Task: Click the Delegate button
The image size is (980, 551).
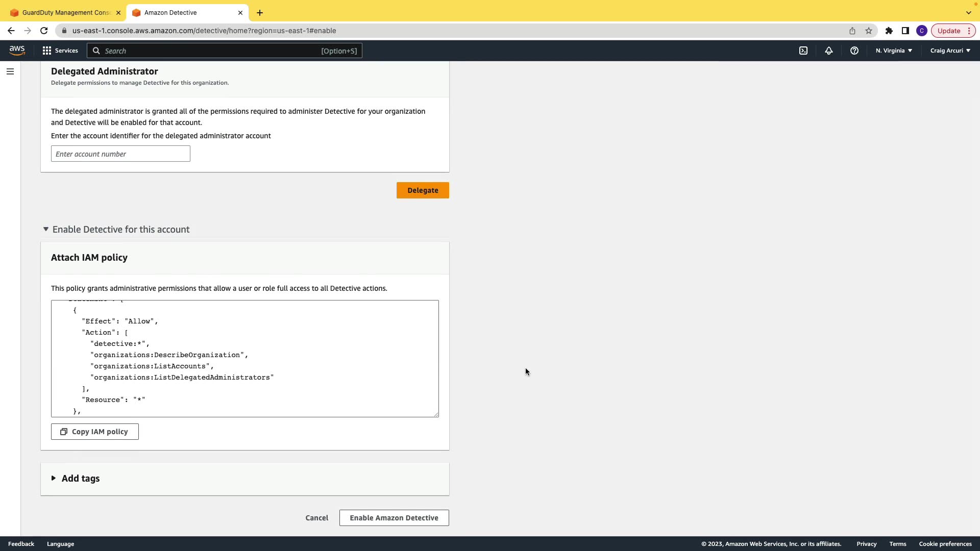Action: tap(423, 190)
